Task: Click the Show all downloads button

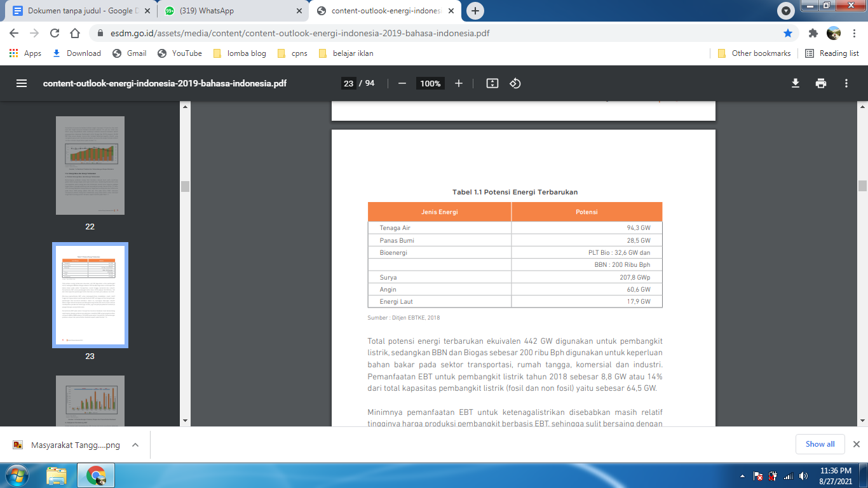Action: coord(820,444)
